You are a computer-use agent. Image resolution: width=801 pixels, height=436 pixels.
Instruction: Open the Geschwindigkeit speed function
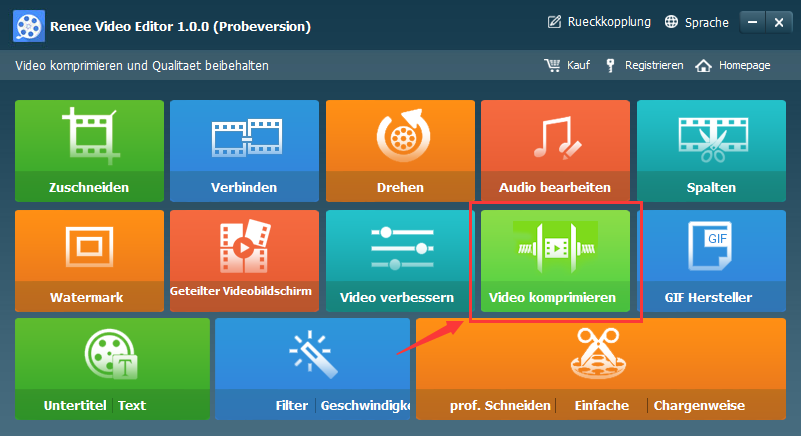coord(365,406)
